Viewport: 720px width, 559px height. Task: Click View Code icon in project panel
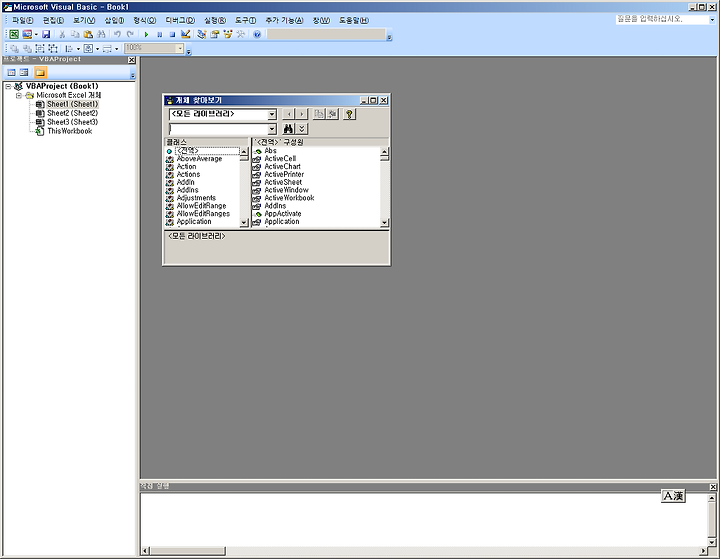point(11,72)
